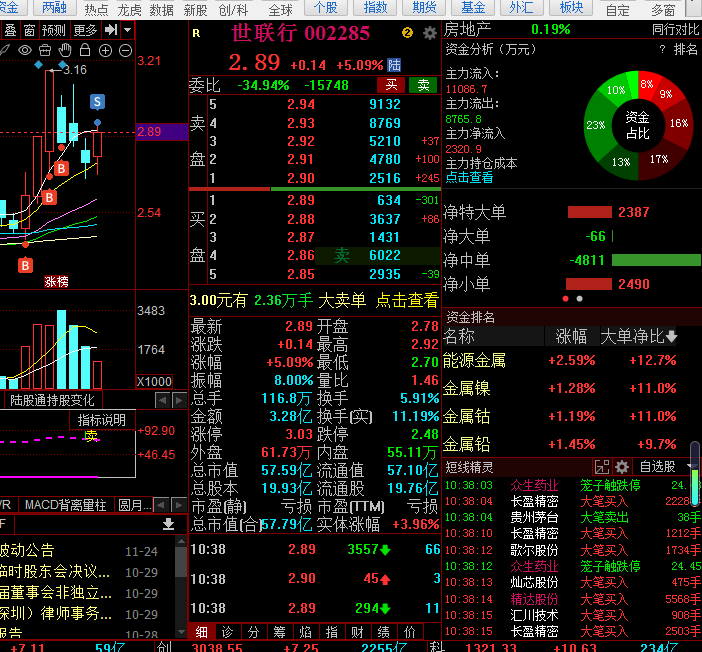The height and width of the screenshot is (652, 702).
Task: Click the 窗 button in chart toolbar
Action: click(x=29, y=30)
